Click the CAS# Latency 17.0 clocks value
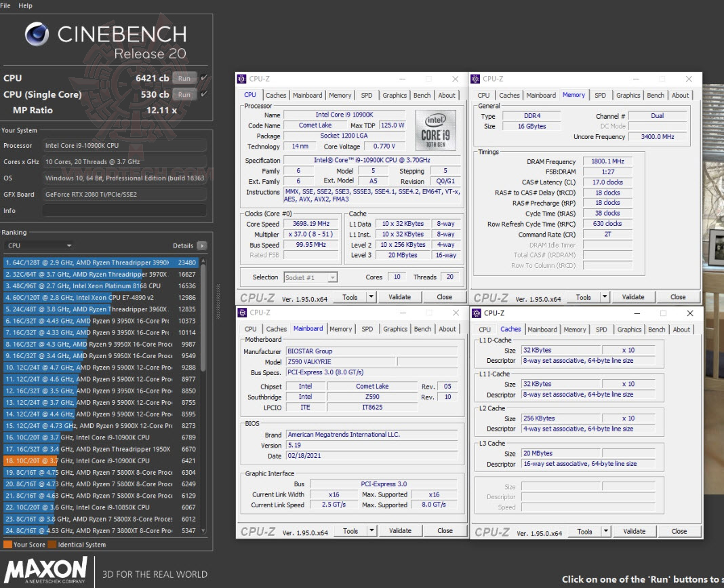724x588 pixels. click(x=607, y=182)
